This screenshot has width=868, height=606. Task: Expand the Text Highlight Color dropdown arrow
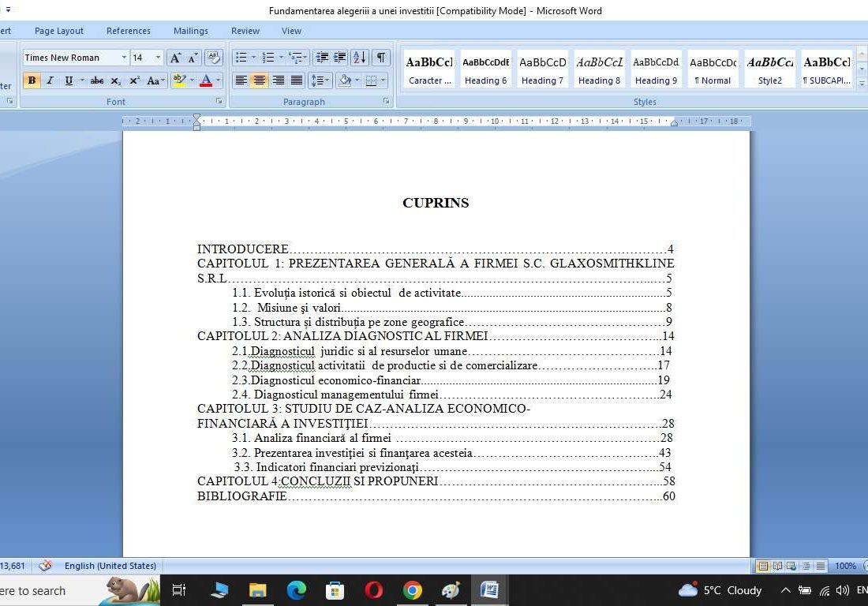click(x=192, y=80)
